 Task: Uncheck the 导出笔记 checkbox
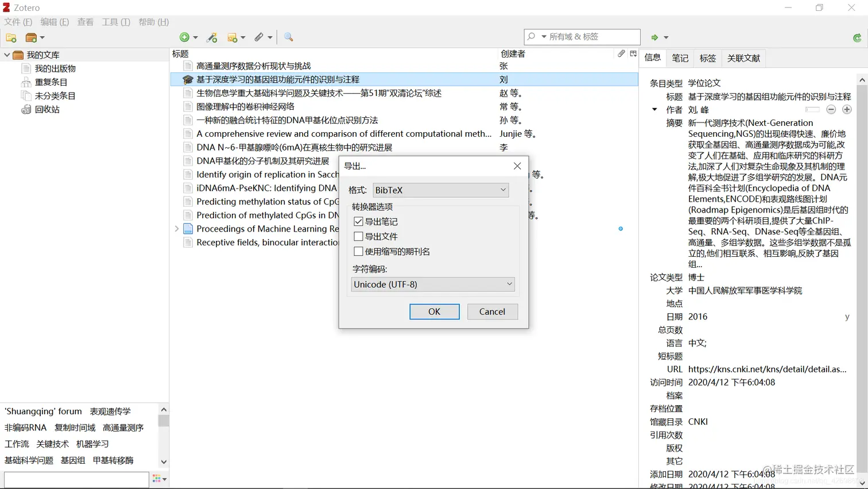click(x=359, y=221)
